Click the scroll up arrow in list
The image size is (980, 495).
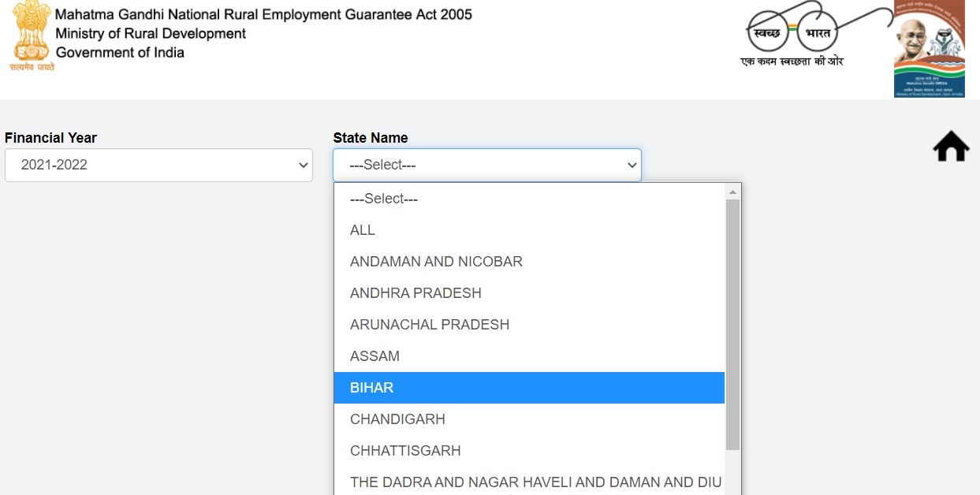[x=732, y=192]
